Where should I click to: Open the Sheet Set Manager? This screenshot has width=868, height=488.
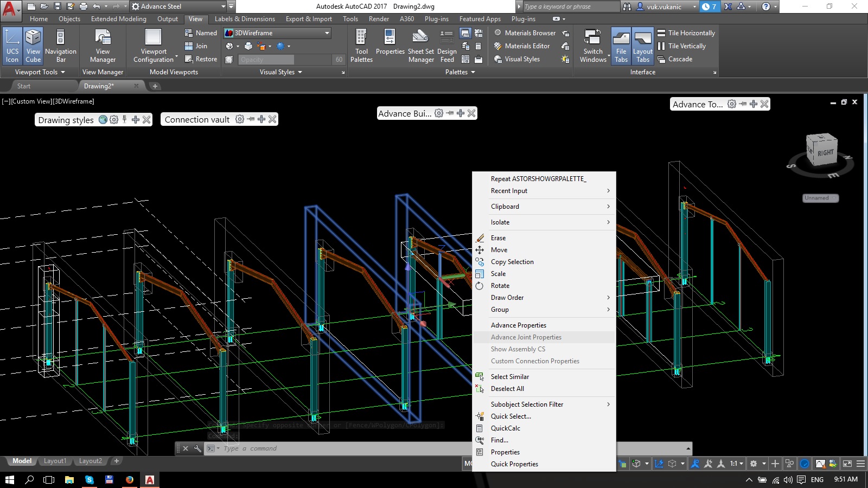click(x=420, y=46)
